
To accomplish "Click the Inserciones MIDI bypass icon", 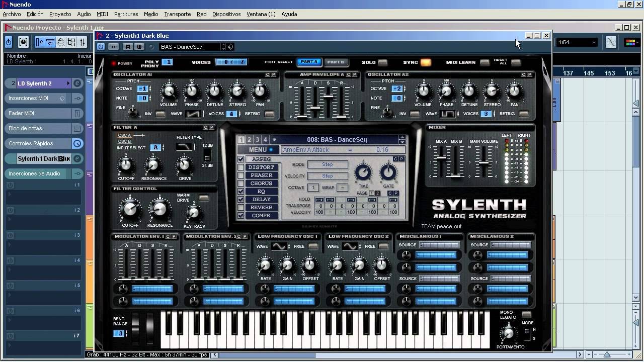I will pyautogui.click(x=77, y=98).
